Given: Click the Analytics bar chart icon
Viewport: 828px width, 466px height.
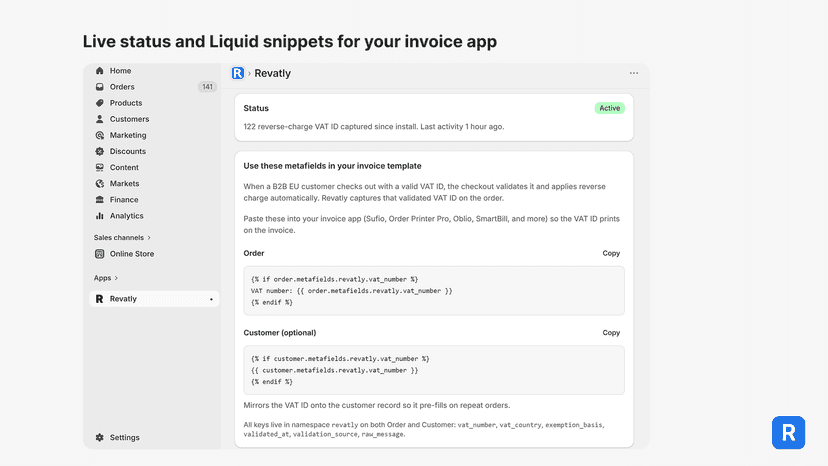Looking at the screenshot, I should [x=99, y=216].
